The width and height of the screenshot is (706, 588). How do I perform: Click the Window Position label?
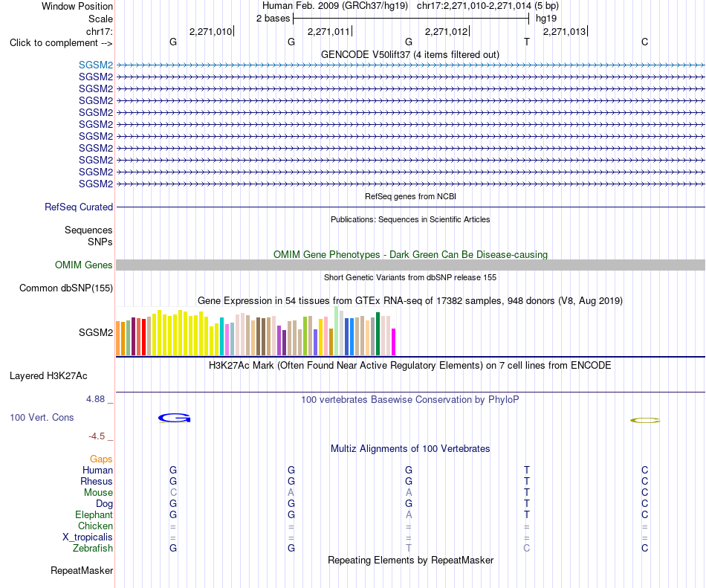(x=77, y=6)
